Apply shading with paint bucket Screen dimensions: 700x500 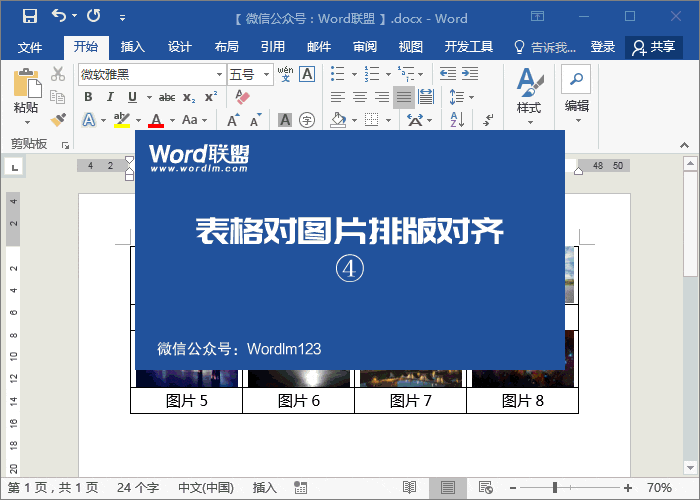pyautogui.click(x=338, y=120)
